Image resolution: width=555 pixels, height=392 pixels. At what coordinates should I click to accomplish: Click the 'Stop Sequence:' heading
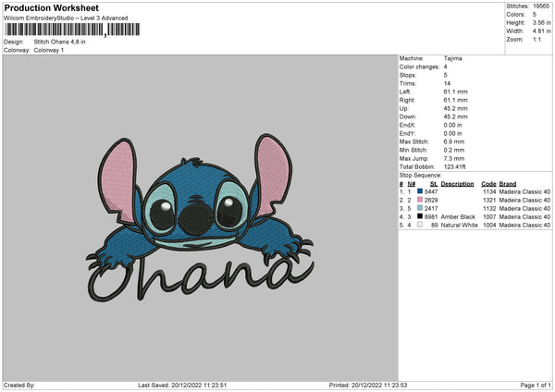click(421, 176)
